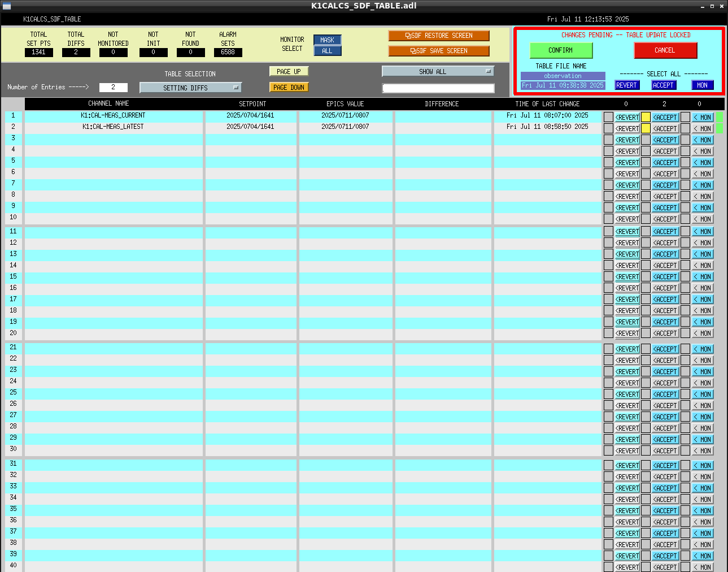Click PAGE UP button
Viewport: 728px width, 572px height.
[289, 72]
